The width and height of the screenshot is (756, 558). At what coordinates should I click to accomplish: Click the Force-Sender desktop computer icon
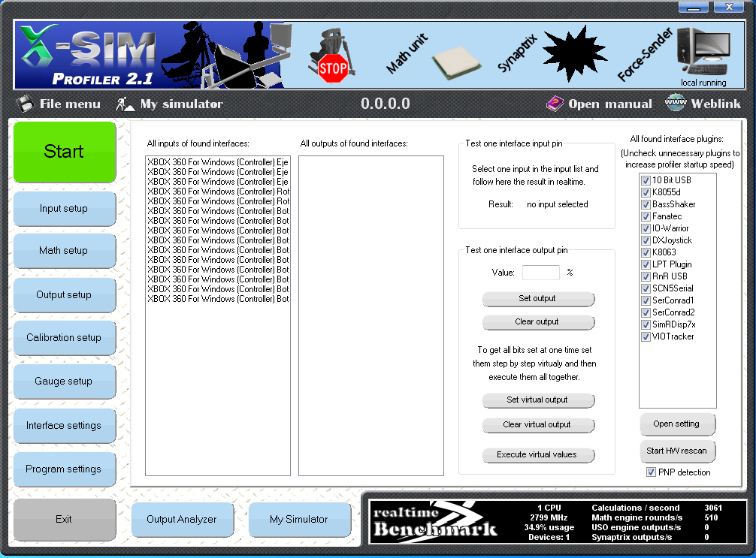703,52
